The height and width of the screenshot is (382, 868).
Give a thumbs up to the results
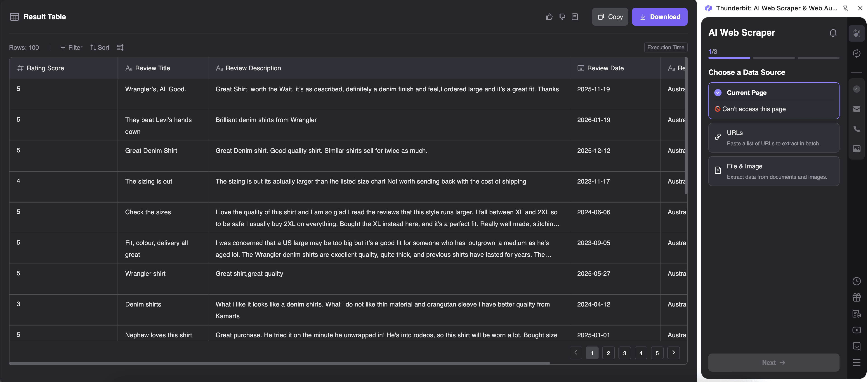pyautogui.click(x=549, y=17)
